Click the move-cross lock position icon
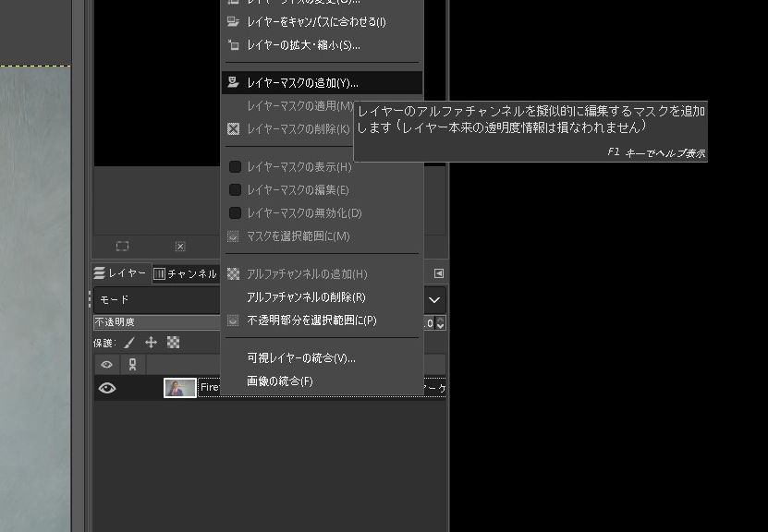 point(152,343)
